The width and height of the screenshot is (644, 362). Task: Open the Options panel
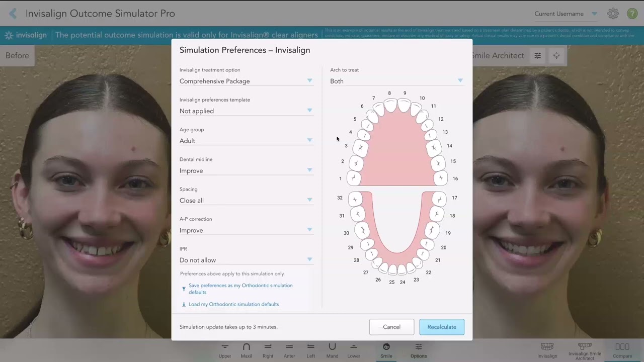(x=419, y=350)
